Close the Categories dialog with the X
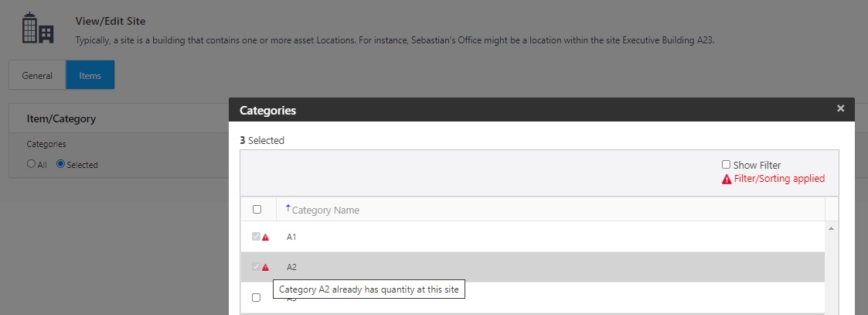 tap(840, 109)
